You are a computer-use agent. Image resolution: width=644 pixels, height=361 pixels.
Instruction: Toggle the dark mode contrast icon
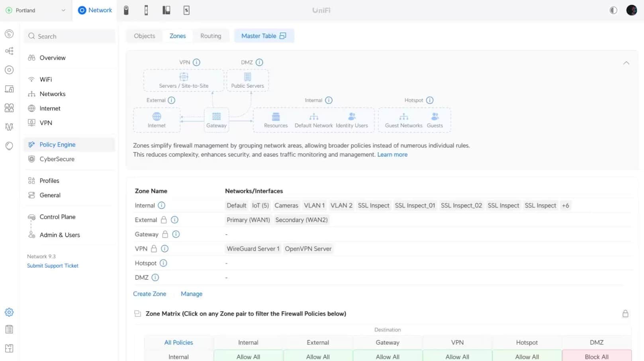click(x=613, y=10)
